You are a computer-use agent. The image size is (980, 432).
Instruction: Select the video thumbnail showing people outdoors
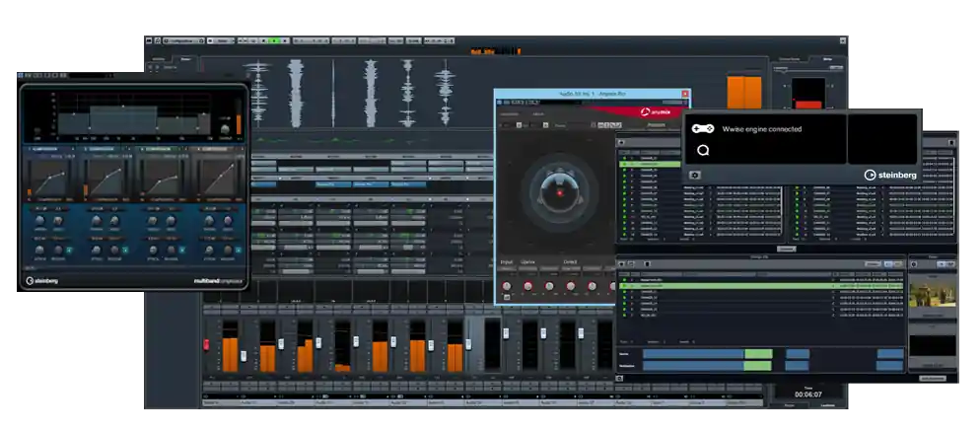point(932,294)
